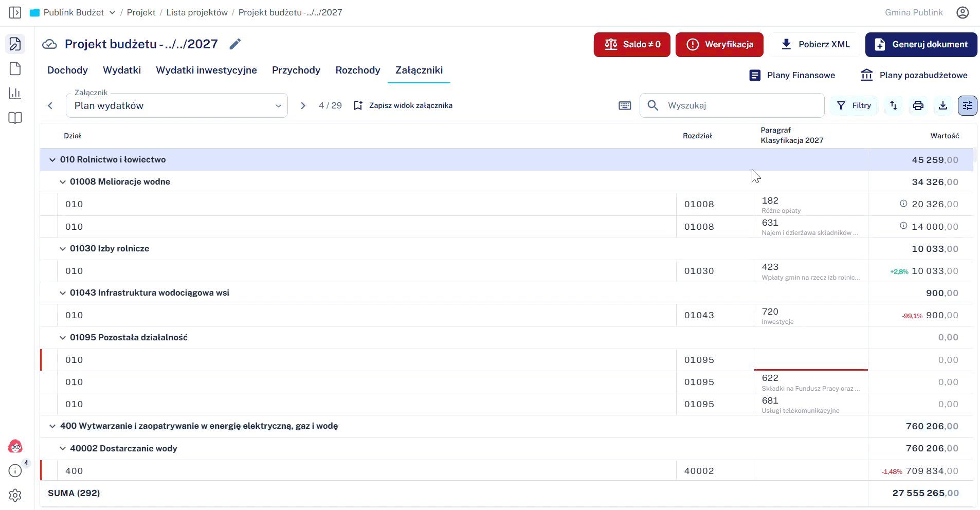Click the sort arrows icon
The image size is (980, 510).
click(x=894, y=105)
